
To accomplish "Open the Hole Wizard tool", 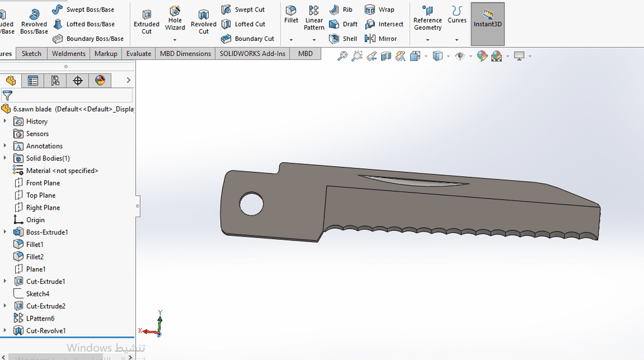I will tap(175, 19).
